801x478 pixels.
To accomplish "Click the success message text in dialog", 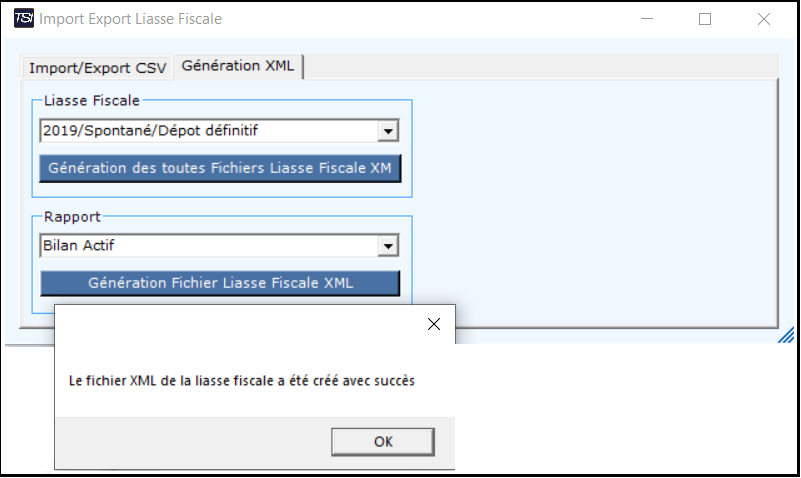I will click(x=242, y=381).
